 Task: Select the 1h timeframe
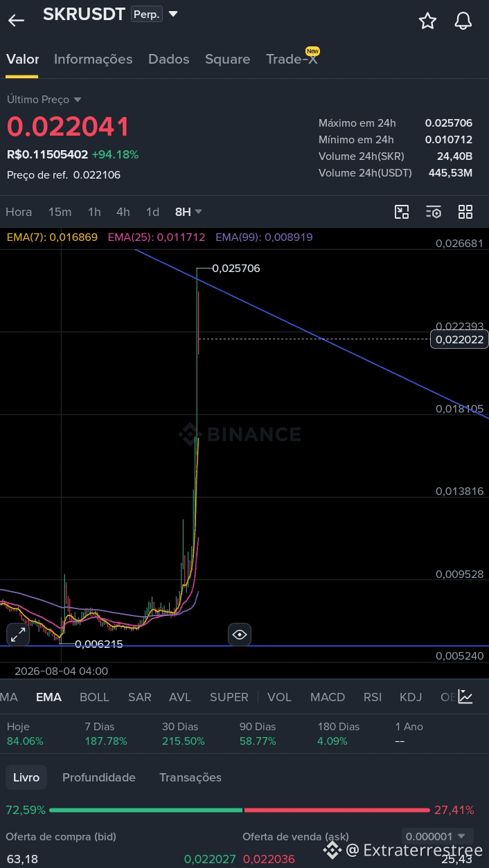click(94, 212)
